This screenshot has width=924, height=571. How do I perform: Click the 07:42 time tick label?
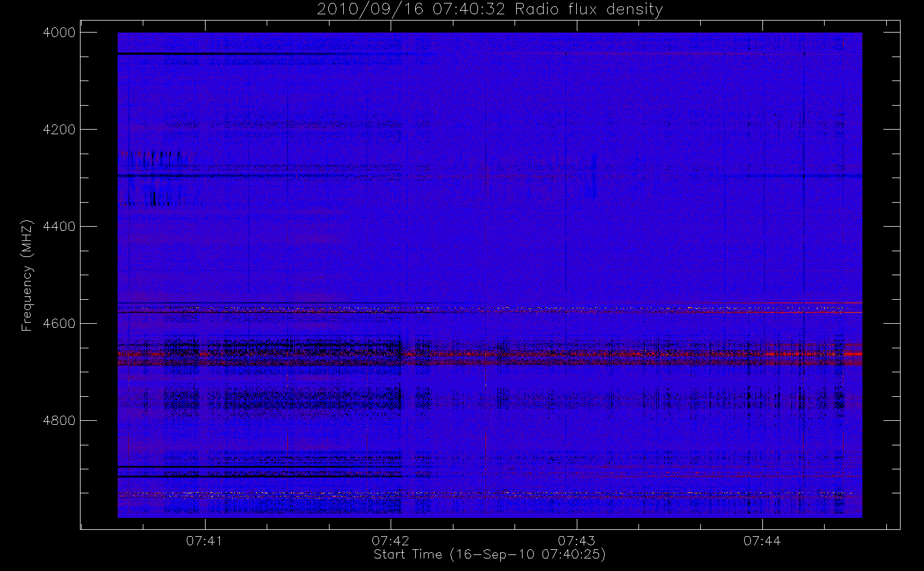[x=391, y=541]
